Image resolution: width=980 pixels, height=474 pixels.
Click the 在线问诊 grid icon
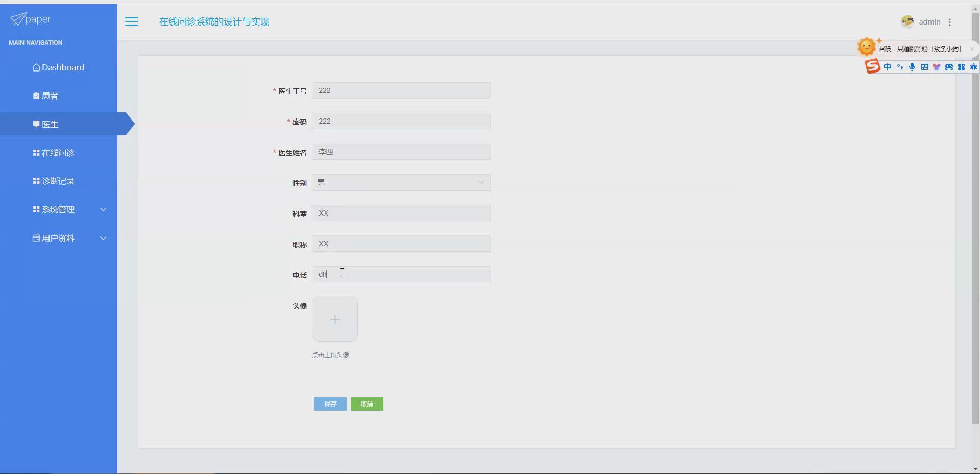[35, 152]
